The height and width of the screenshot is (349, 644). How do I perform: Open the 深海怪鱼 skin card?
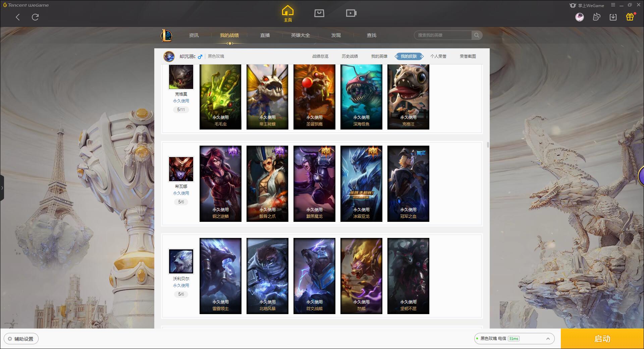pyautogui.click(x=361, y=97)
